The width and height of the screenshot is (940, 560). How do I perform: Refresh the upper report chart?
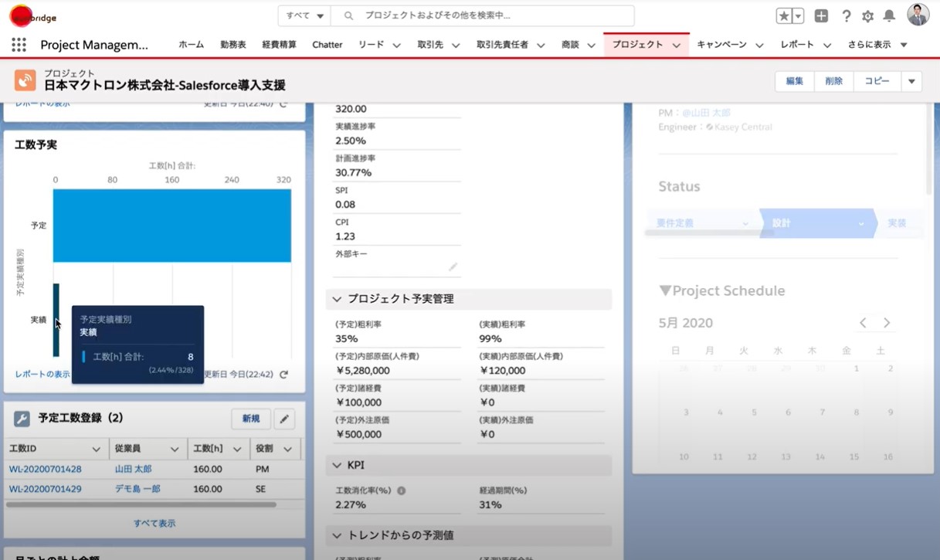click(x=283, y=104)
